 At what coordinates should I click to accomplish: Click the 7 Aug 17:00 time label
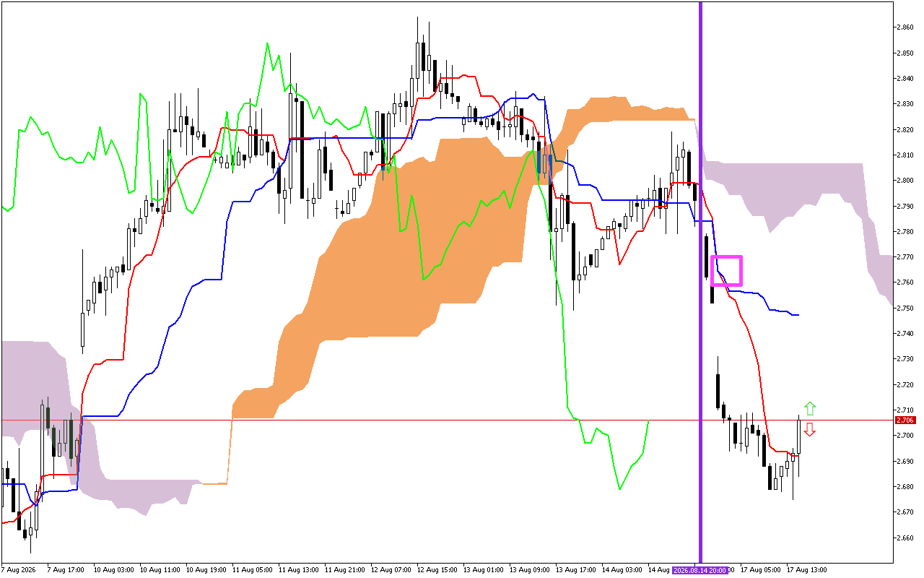[x=66, y=570]
